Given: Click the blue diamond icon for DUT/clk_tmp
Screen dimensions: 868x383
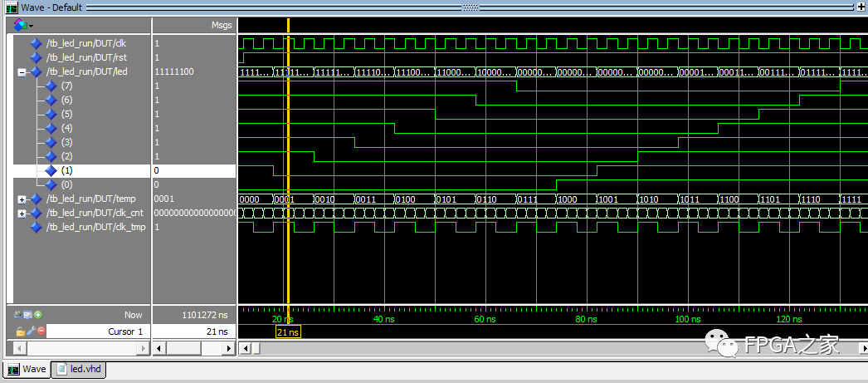Looking at the screenshot, I should coord(35,227).
